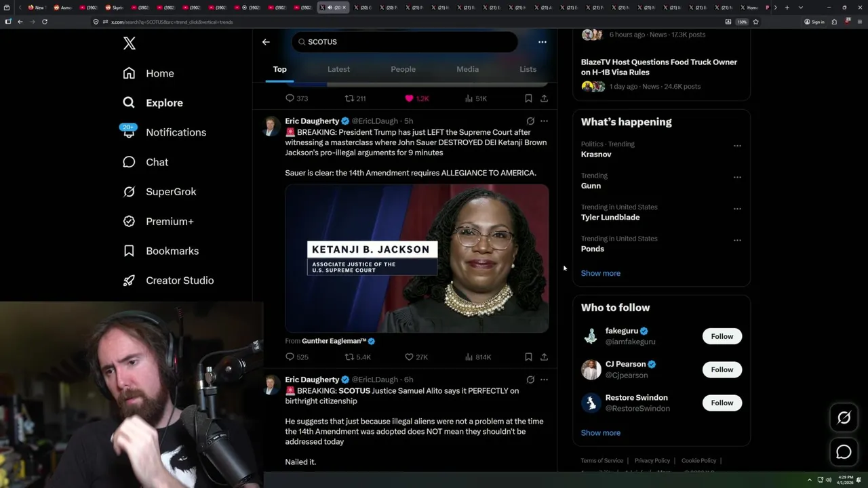Bookmark the post with 814K views
868x488 pixels.
pos(528,357)
